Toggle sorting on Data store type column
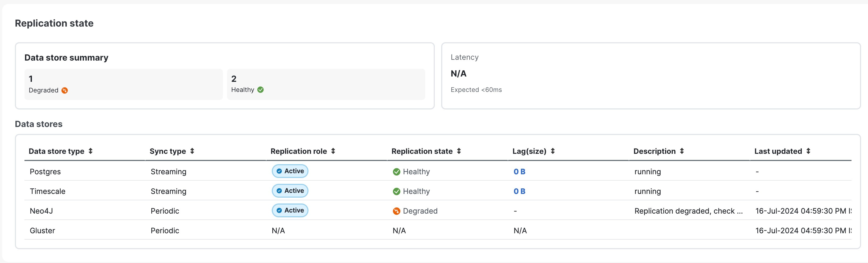 [x=91, y=151]
